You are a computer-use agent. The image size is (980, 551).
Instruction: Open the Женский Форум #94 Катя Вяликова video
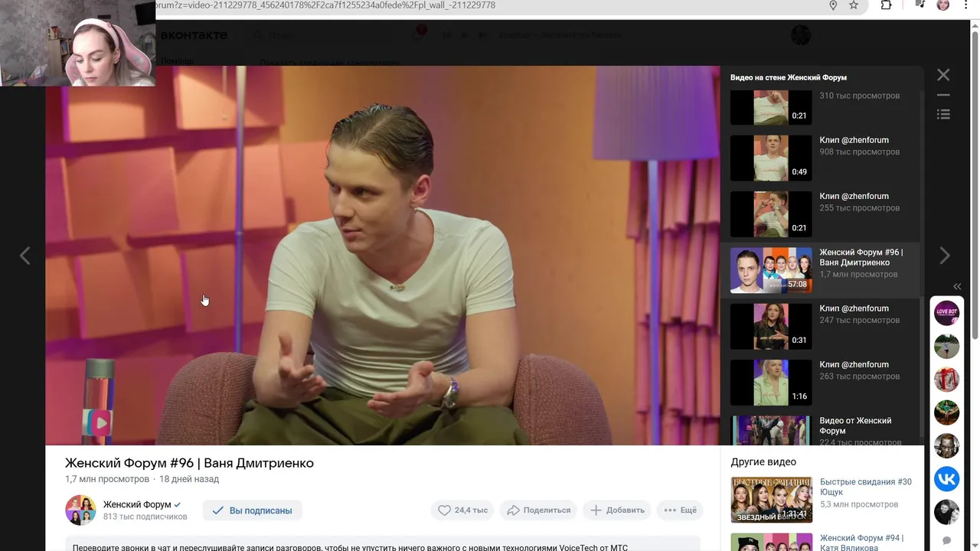(861, 542)
